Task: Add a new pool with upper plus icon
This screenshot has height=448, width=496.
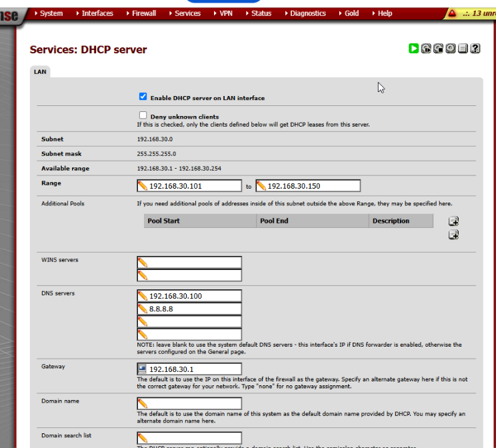Action: [x=453, y=221]
